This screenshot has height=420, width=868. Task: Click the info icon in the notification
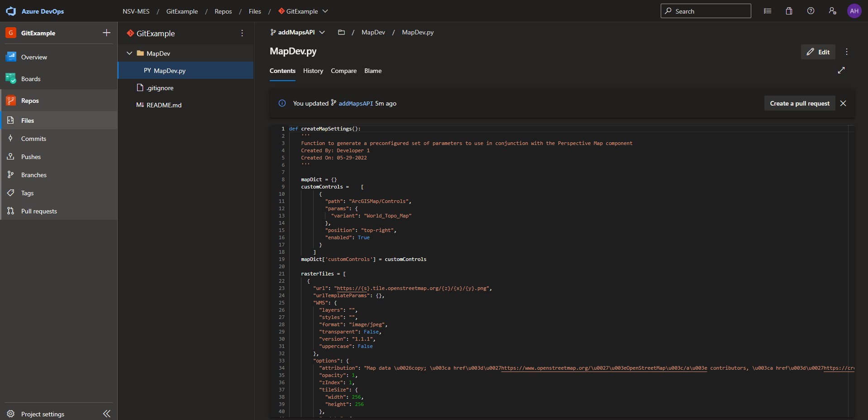point(282,103)
